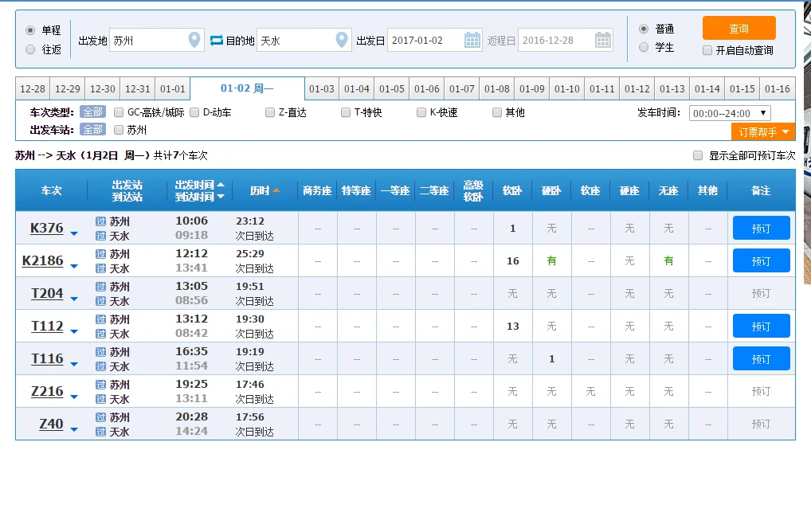
Task: Click the location pin beside 目的地 field
Action: (x=340, y=39)
